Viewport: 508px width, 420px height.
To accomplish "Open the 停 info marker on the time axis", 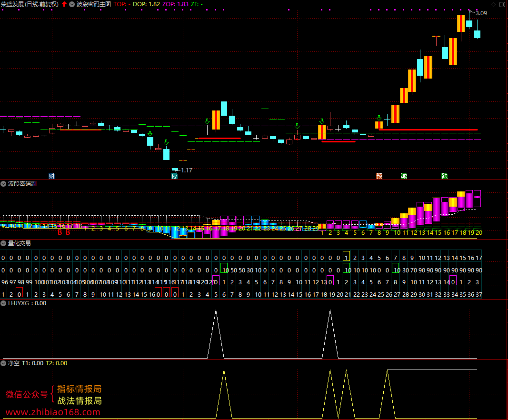I will (175, 176).
